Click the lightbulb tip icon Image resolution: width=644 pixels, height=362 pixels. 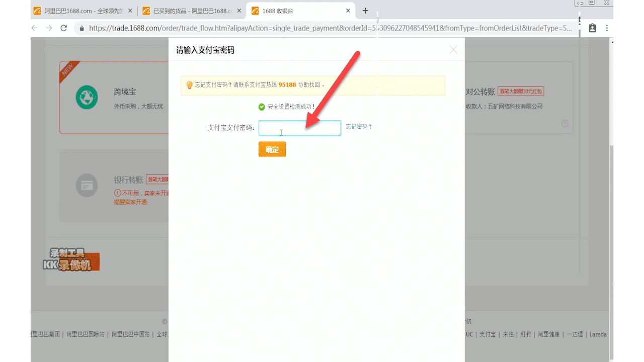point(190,85)
